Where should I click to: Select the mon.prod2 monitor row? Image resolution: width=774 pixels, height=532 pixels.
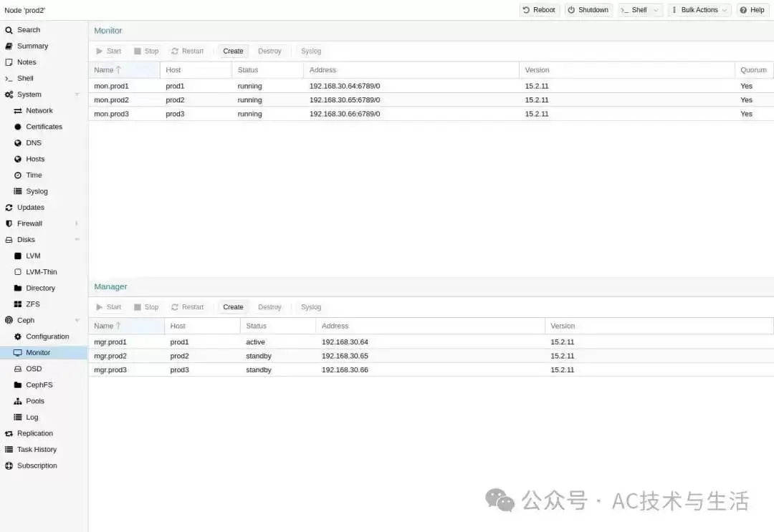(431, 100)
